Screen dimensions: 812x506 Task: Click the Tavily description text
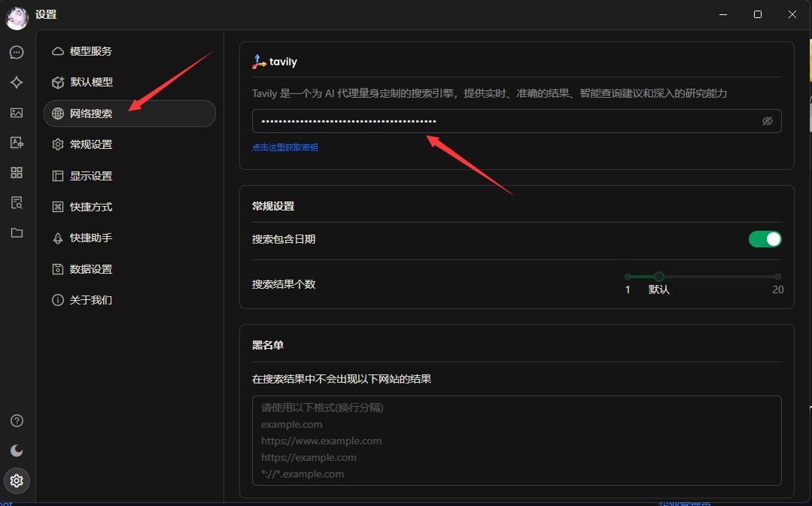tap(489, 94)
